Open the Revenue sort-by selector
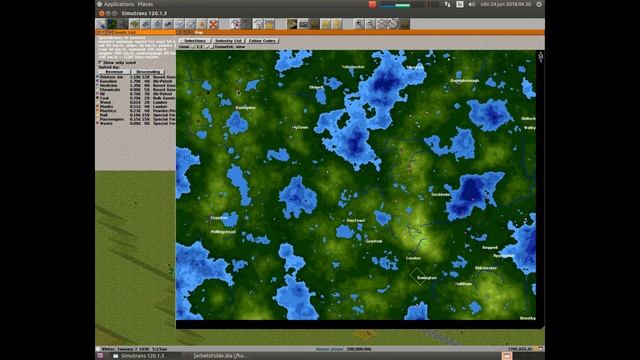640x360 pixels. pyautogui.click(x=114, y=72)
